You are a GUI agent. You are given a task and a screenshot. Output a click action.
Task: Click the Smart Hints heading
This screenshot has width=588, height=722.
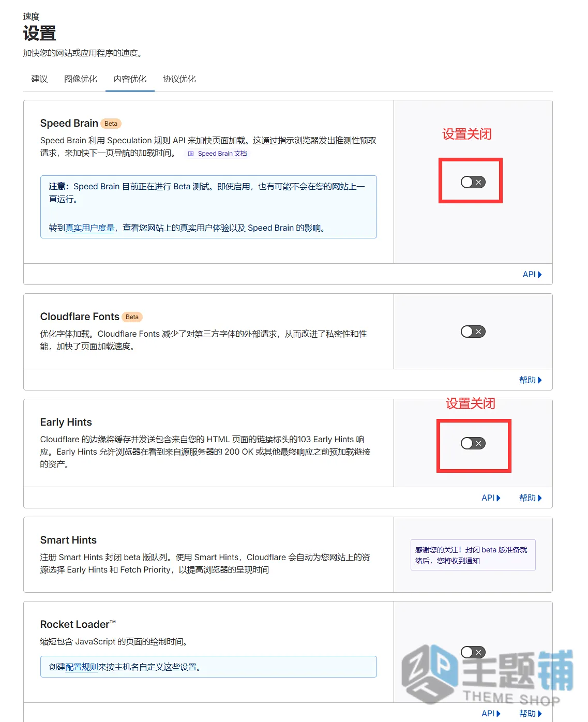68,540
